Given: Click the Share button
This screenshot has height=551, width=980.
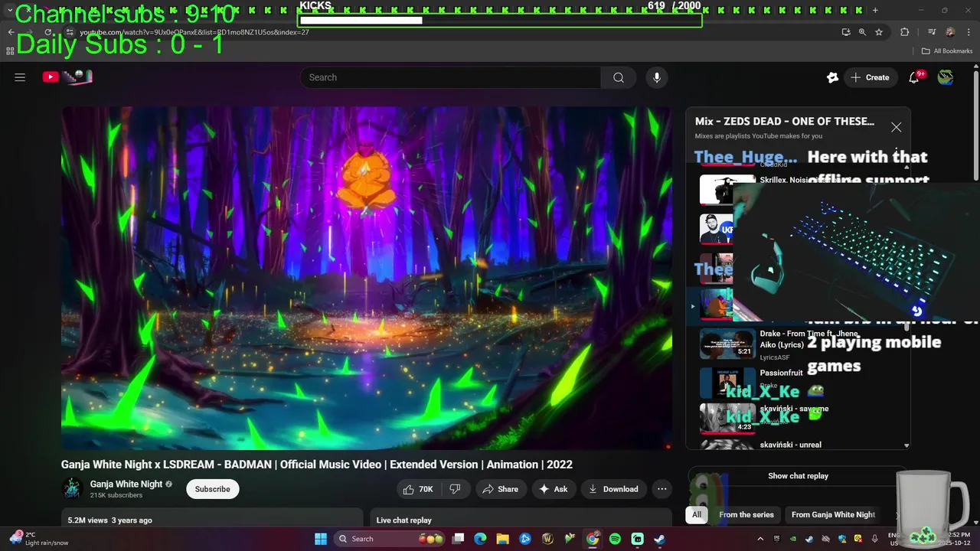Looking at the screenshot, I should (500, 489).
